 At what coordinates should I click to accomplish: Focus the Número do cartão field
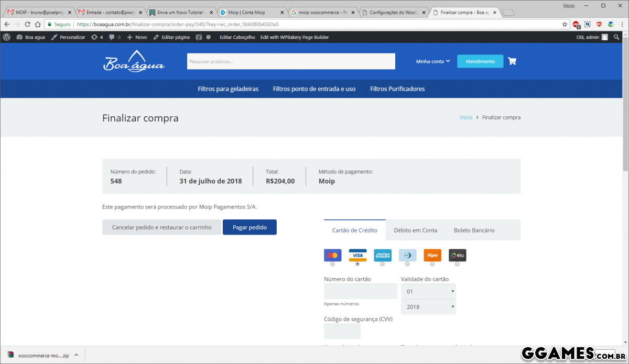360,291
